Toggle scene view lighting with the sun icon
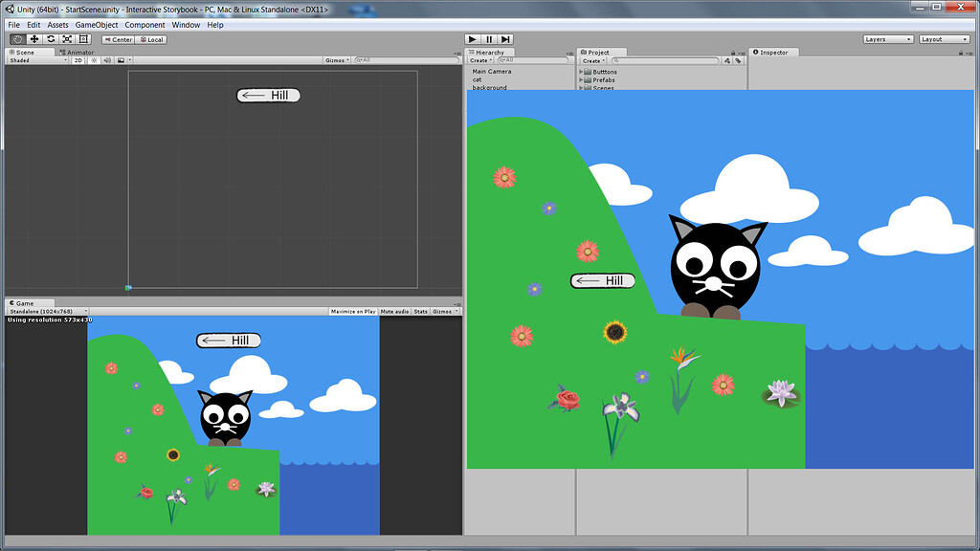The image size is (980, 551). coord(92,59)
